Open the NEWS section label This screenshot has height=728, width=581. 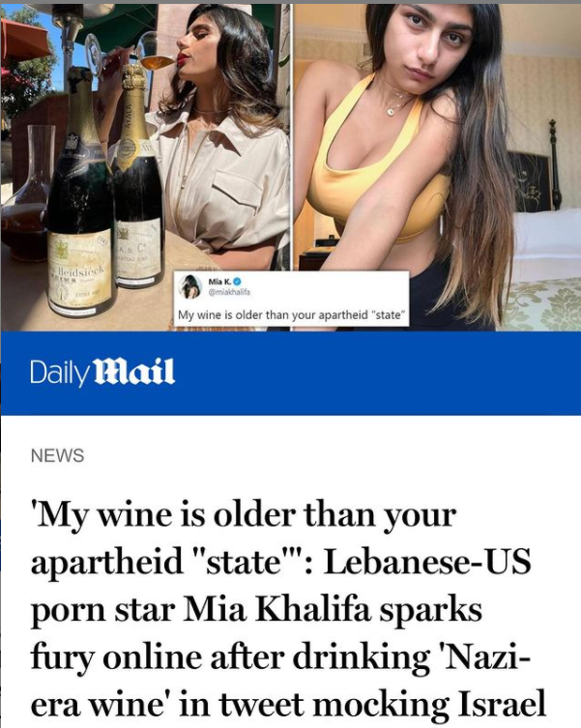(57, 455)
